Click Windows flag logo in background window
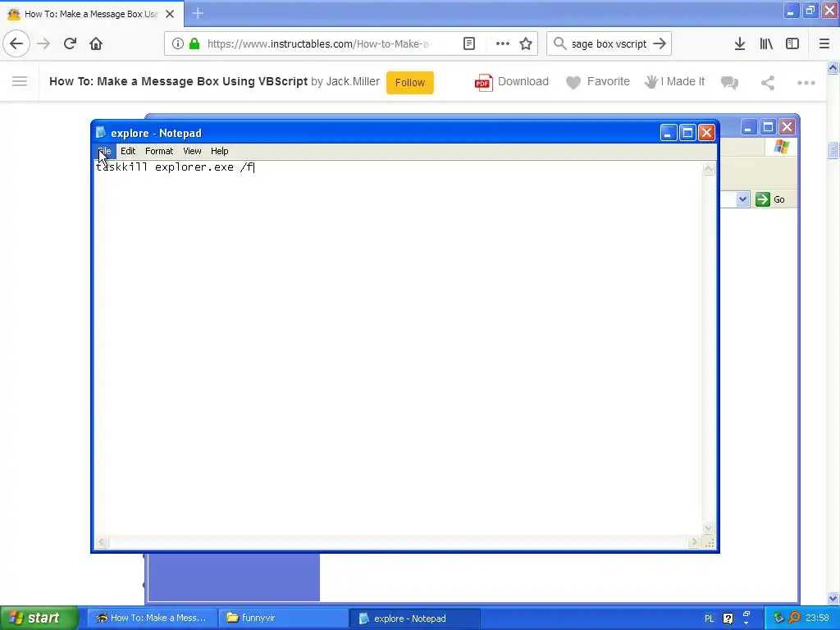This screenshot has width=840, height=630. (x=781, y=147)
